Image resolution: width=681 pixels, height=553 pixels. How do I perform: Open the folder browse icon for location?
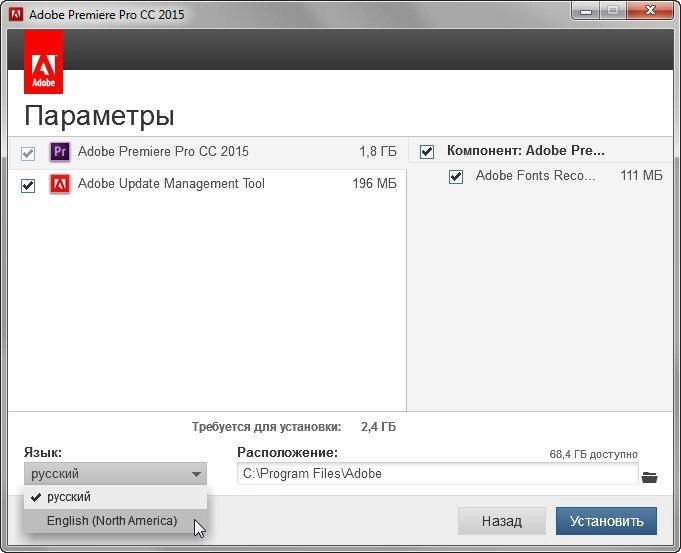649,477
